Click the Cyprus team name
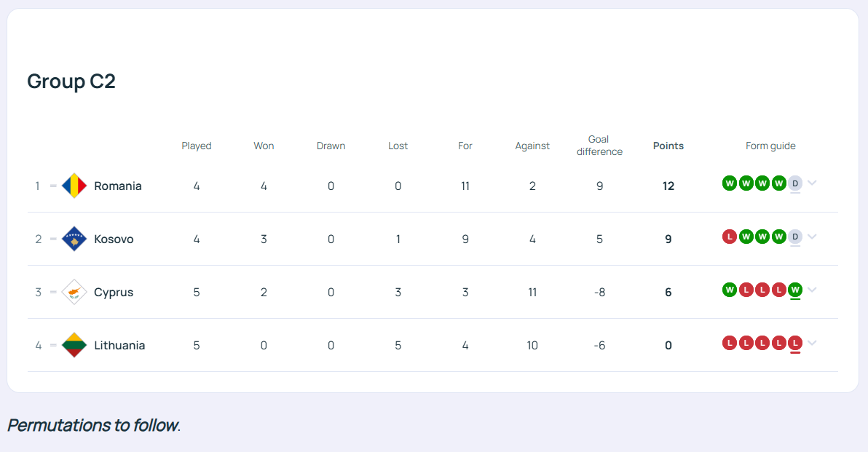This screenshot has width=868, height=452. tap(114, 293)
